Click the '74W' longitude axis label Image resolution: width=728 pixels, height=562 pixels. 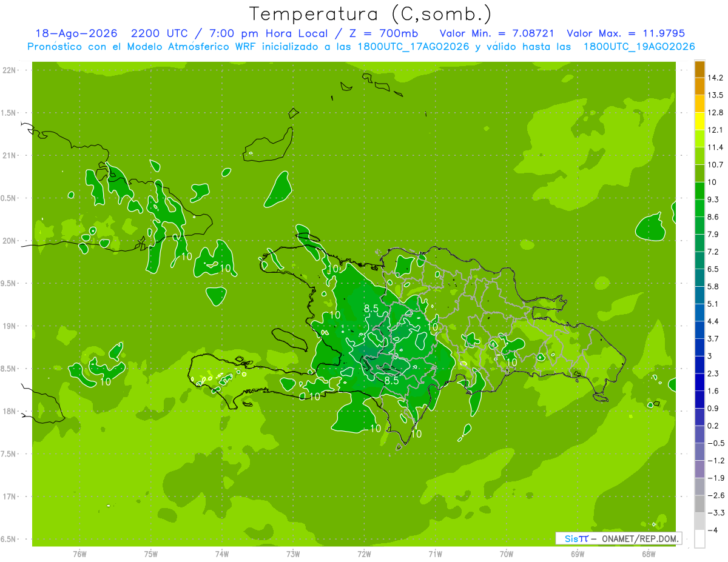[x=222, y=554]
